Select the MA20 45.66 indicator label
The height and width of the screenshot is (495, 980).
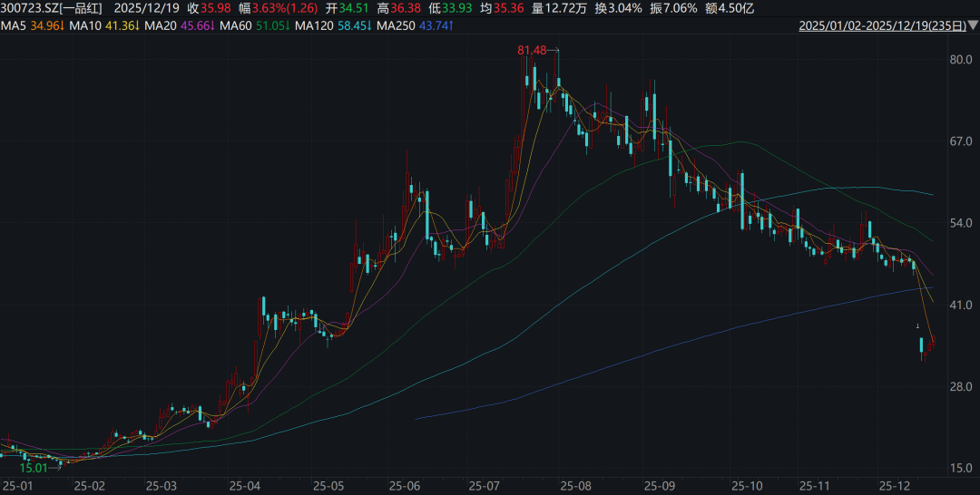(179, 26)
